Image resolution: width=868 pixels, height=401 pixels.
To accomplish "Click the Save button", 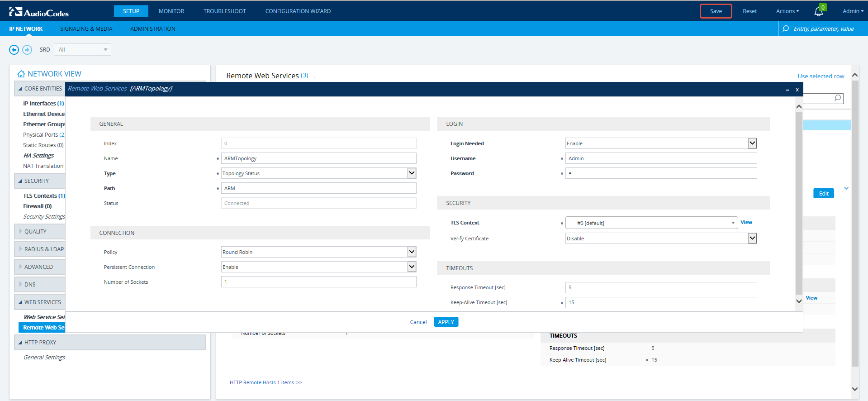I will coord(716,11).
